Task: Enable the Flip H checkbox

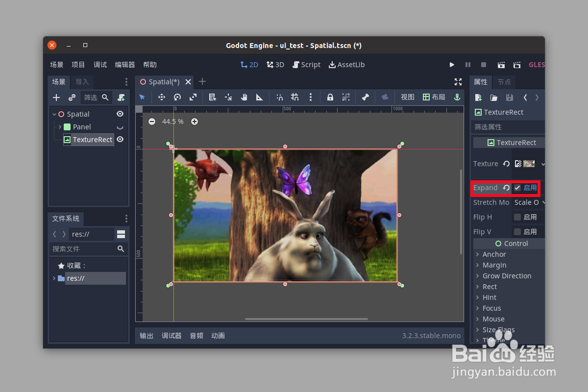Action: click(517, 217)
